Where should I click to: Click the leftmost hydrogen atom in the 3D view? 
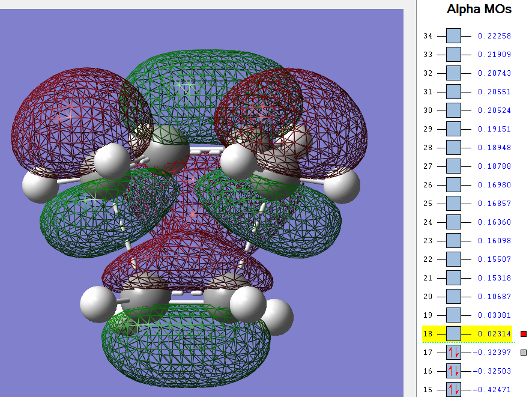point(40,186)
